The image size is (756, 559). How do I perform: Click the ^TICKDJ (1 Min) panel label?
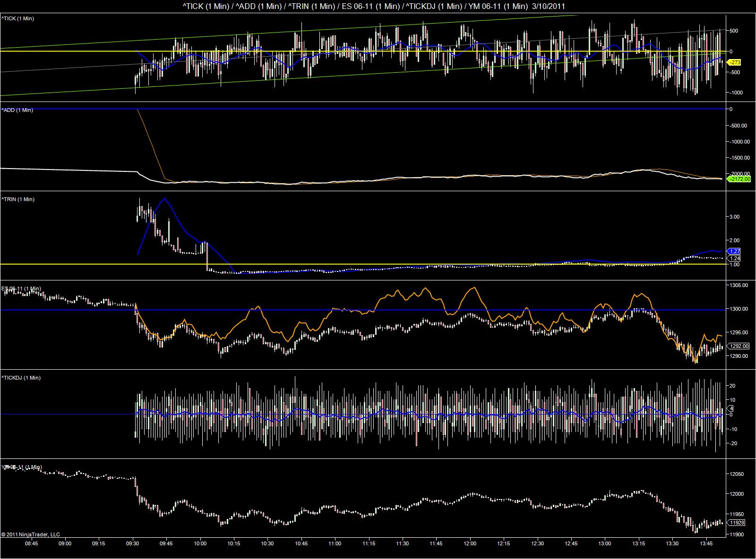(x=21, y=378)
